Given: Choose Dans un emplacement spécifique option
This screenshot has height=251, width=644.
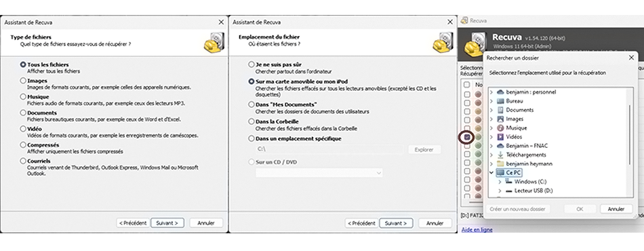Looking at the screenshot, I should pyautogui.click(x=251, y=139).
